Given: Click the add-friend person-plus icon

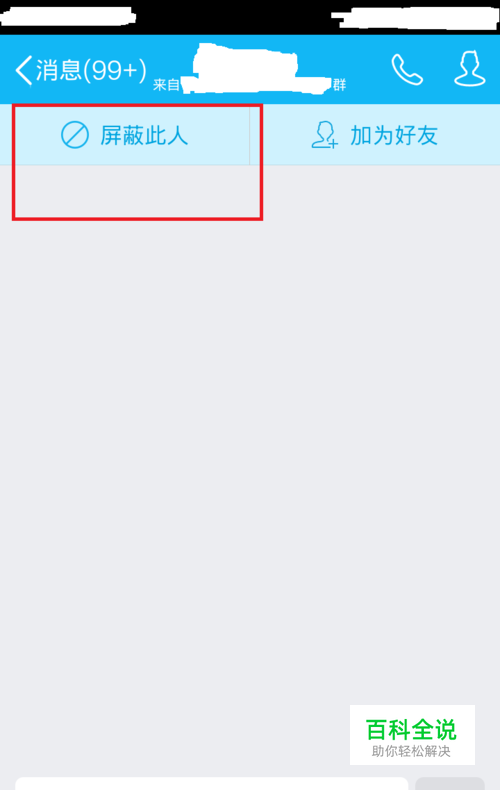Looking at the screenshot, I should tap(325, 135).
